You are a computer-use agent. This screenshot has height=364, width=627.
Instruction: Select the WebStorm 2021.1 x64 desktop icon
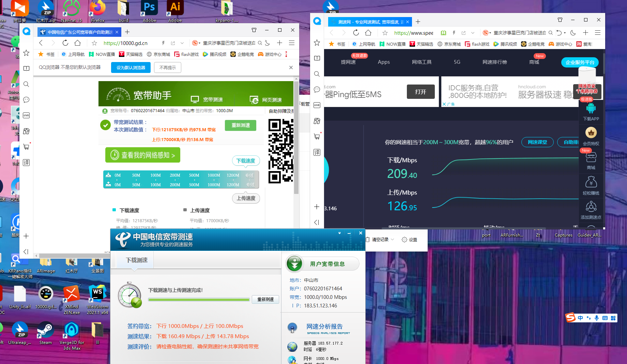[x=97, y=300]
